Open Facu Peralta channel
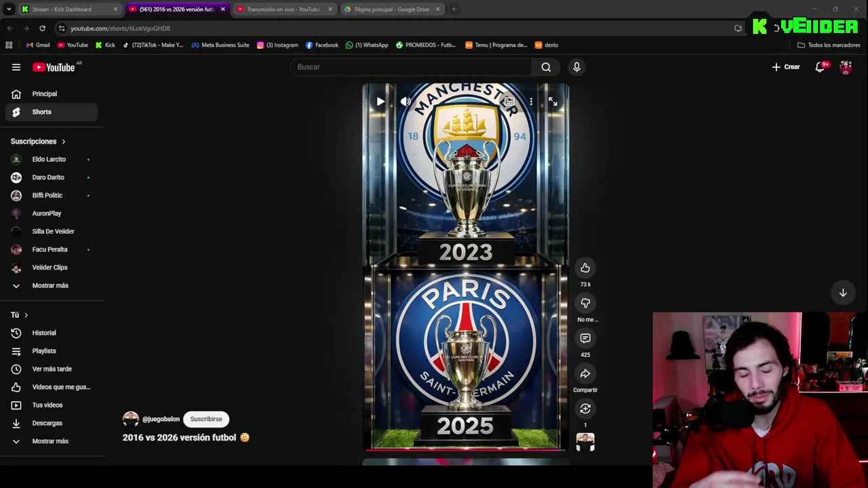This screenshot has height=488, width=868. (52, 249)
